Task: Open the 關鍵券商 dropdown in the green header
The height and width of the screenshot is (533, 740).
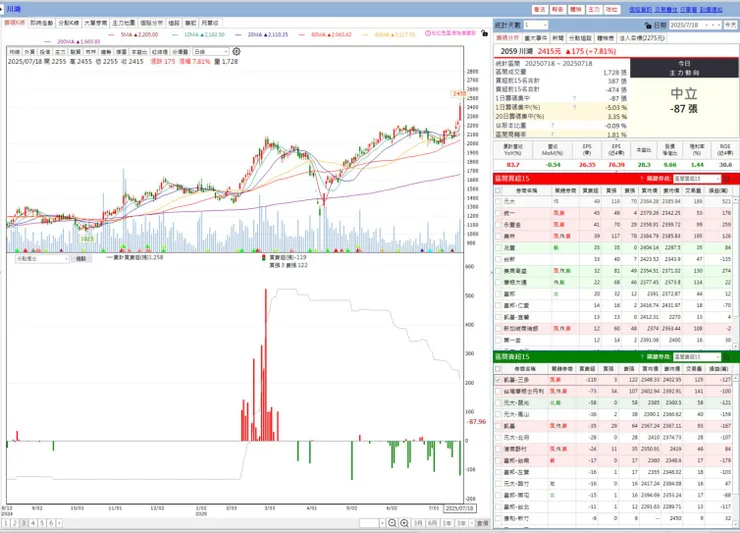Action: pyautogui.click(x=697, y=357)
